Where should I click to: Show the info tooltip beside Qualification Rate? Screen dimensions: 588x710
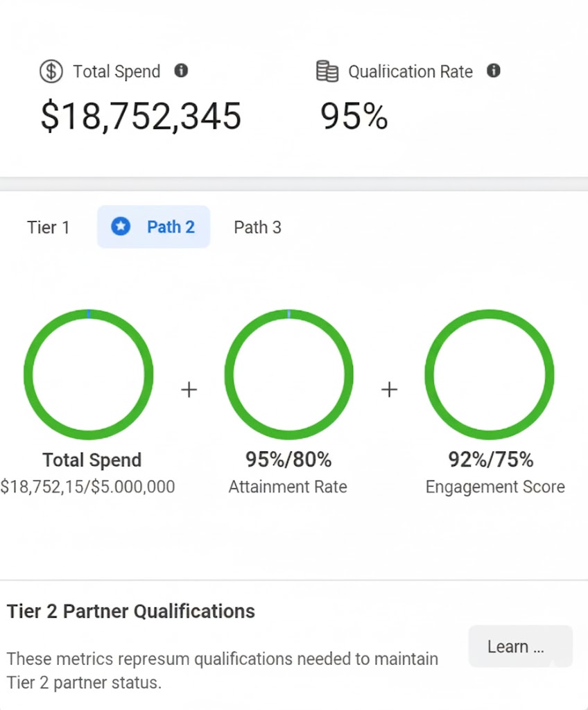click(493, 71)
